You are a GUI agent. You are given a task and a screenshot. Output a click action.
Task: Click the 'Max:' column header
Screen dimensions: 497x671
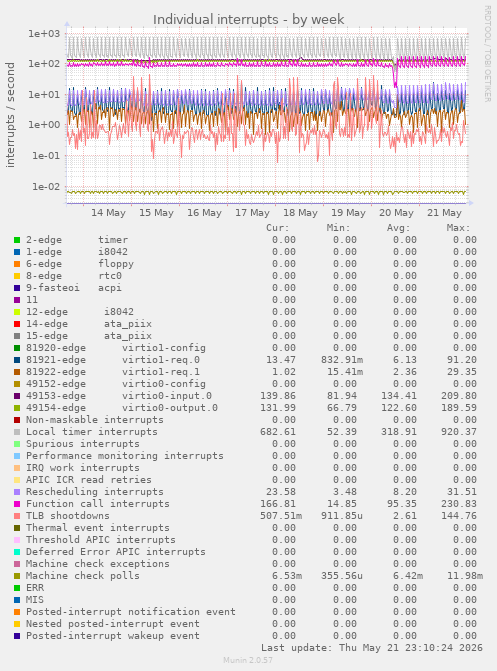458,228
